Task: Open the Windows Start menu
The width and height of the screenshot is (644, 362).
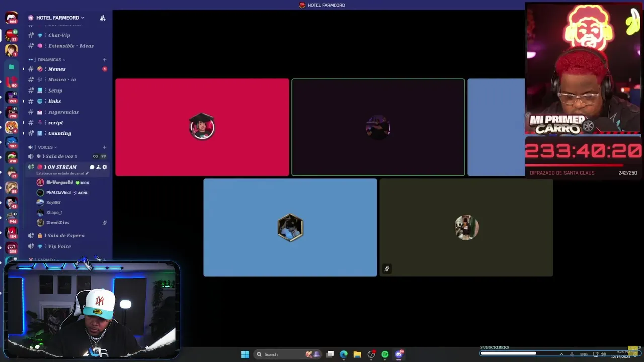Action: (x=245, y=354)
